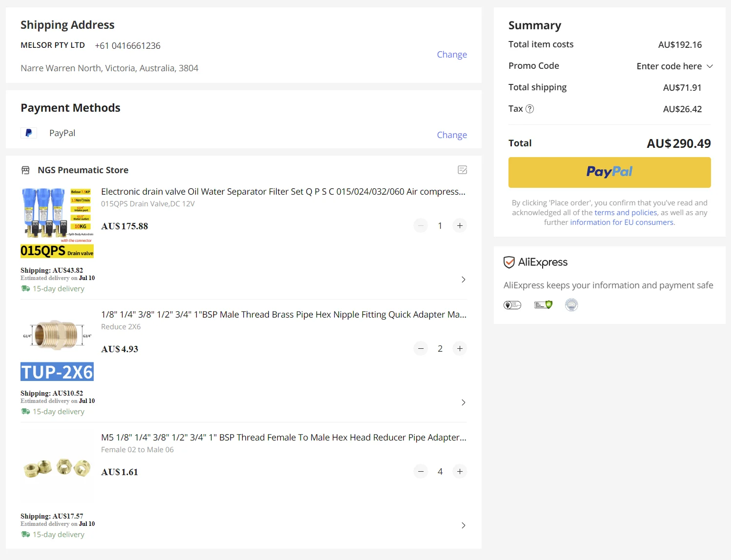The width and height of the screenshot is (731, 560).
Task: Click the AU$175.88 item price
Action: click(124, 226)
